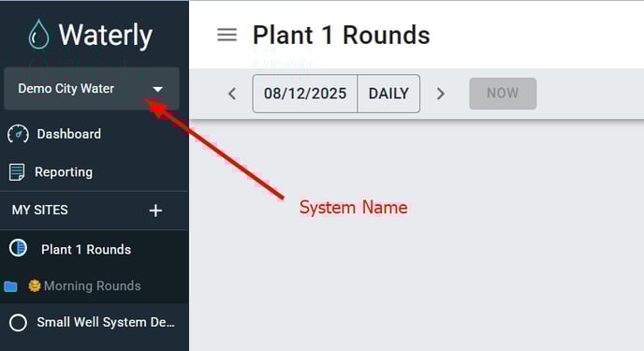Open the Morning Rounds folder
This screenshot has height=351, width=644.
[94, 285]
